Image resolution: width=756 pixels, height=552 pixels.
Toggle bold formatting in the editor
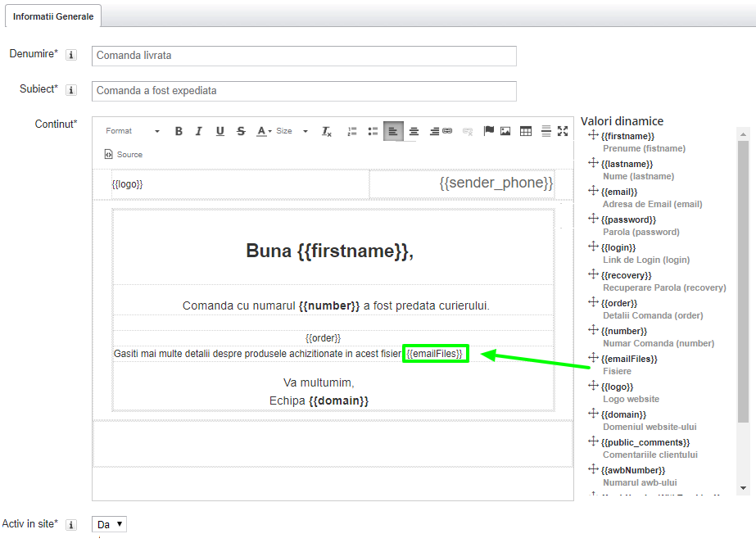tap(179, 131)
